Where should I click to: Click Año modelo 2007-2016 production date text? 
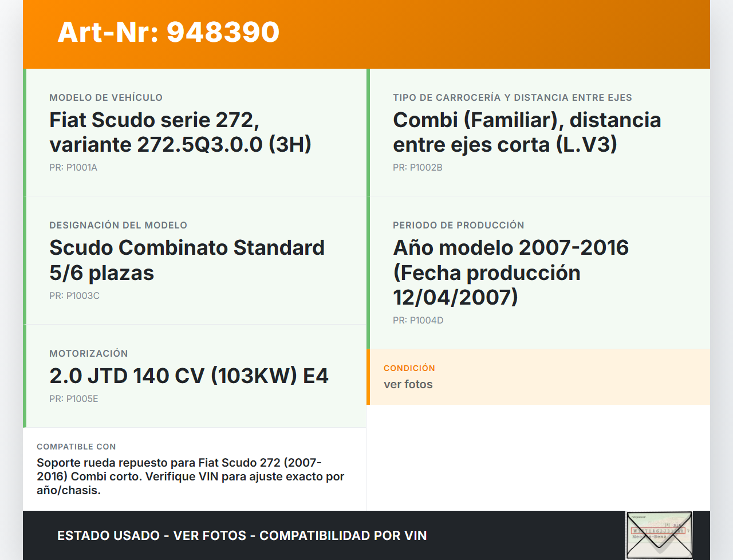point(511,273)
